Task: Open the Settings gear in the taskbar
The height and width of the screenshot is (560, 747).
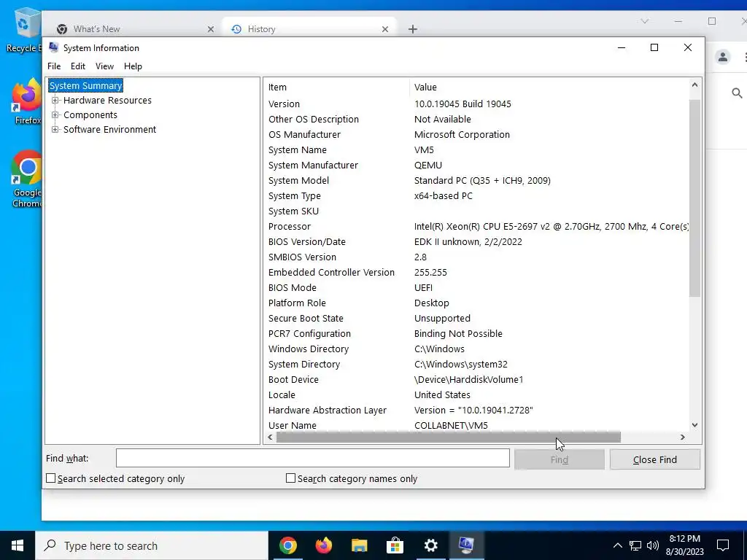Action: [x=430, y=545]
